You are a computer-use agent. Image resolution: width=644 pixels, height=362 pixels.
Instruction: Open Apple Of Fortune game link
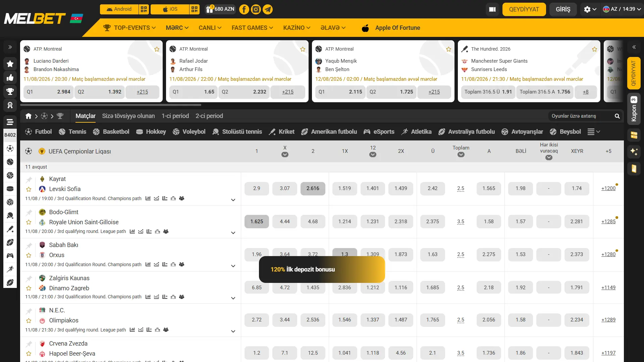coord(391,28)
